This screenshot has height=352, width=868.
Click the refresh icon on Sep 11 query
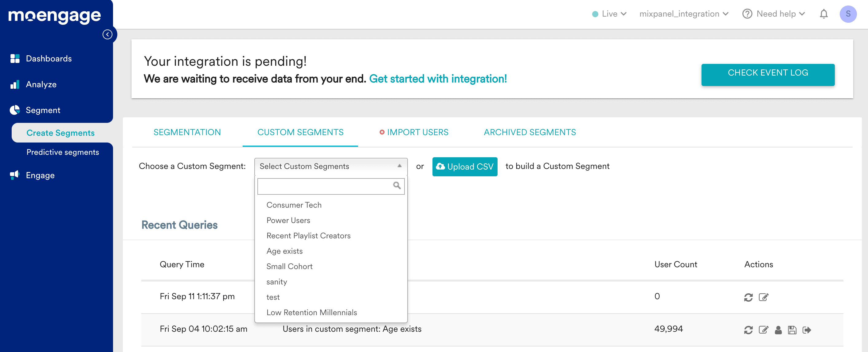pyautogui.click(x=749, y=297)
